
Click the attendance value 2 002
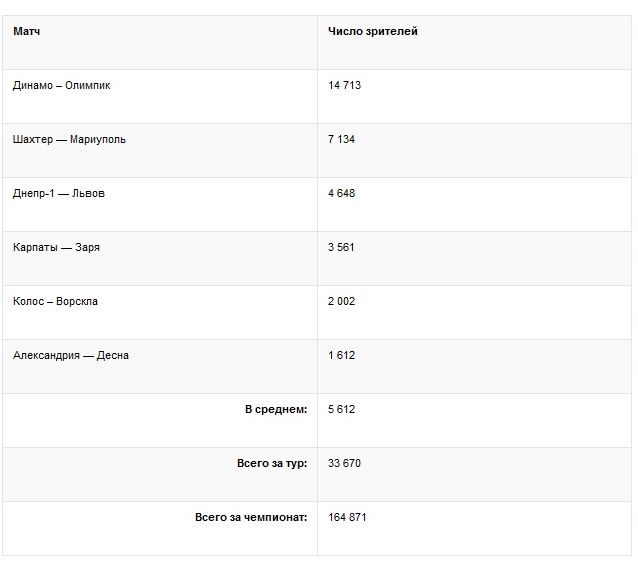coord(341,302)
